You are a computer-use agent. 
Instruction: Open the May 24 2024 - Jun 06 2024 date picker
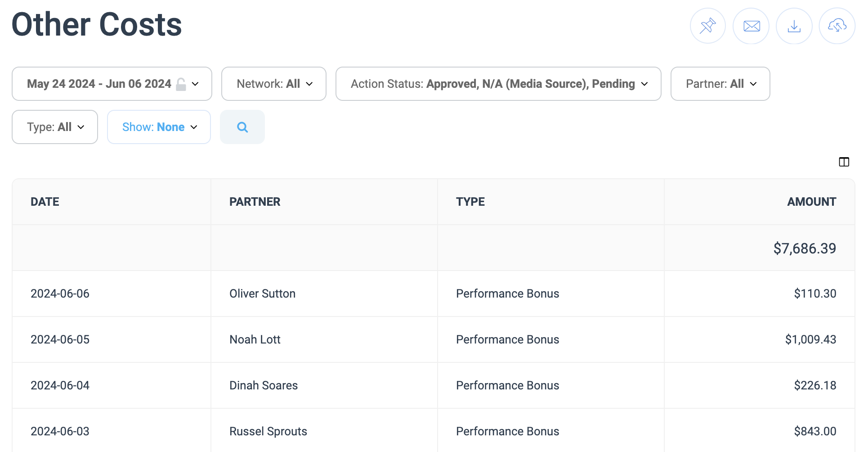click(112, 84)
